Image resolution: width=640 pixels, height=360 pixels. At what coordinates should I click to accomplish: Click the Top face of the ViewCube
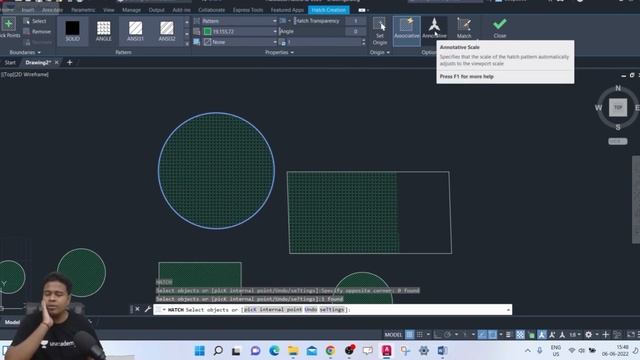(x=618, y=107)
